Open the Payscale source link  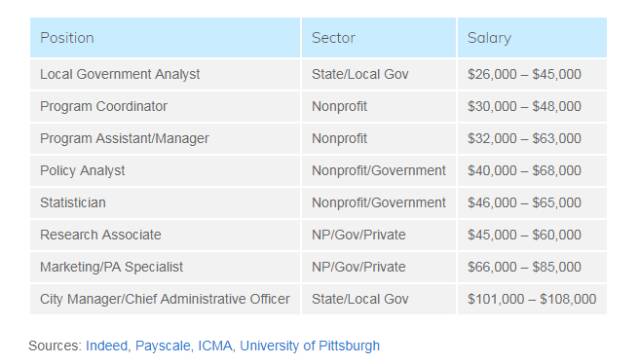click(x=163, y=346)
